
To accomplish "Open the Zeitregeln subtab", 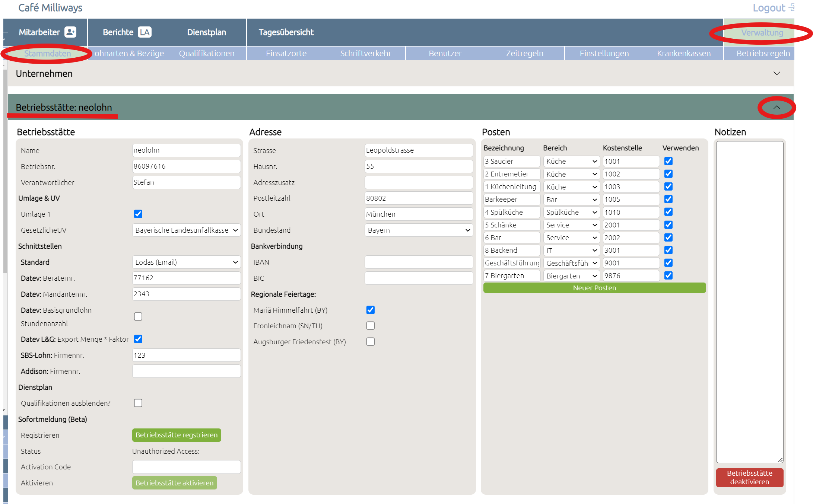I will (525, 53).
